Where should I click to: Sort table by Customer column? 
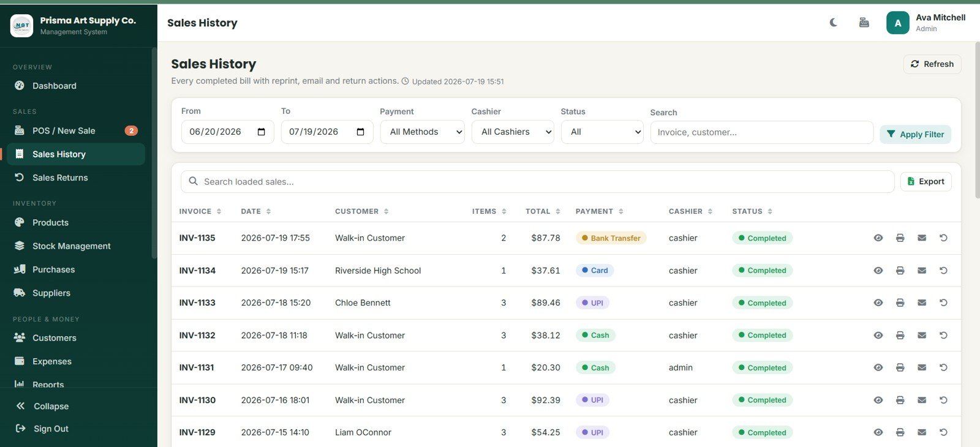[361, 212]
